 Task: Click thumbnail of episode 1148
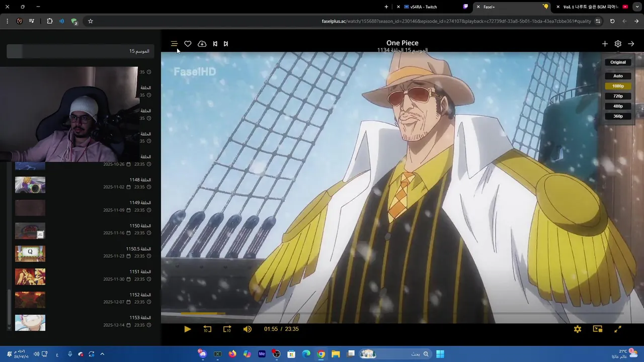pyautogui.click(x=30, y=185)
